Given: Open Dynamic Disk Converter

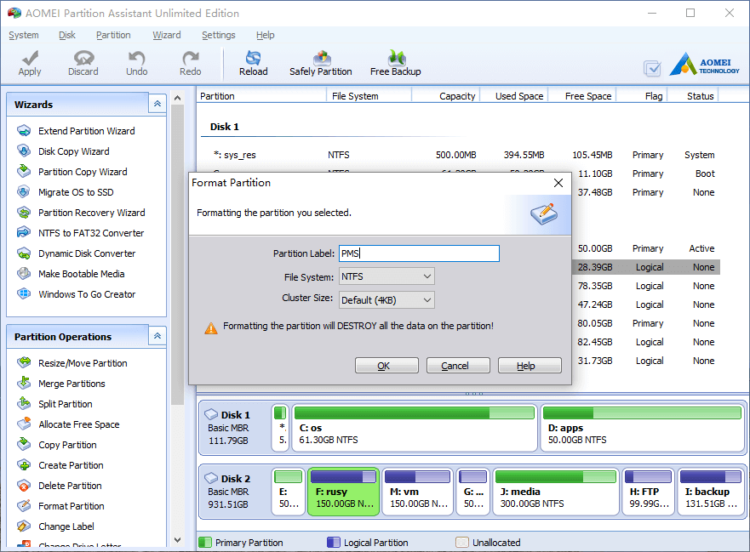Looking at the screenshot, I should pos(87,254).
